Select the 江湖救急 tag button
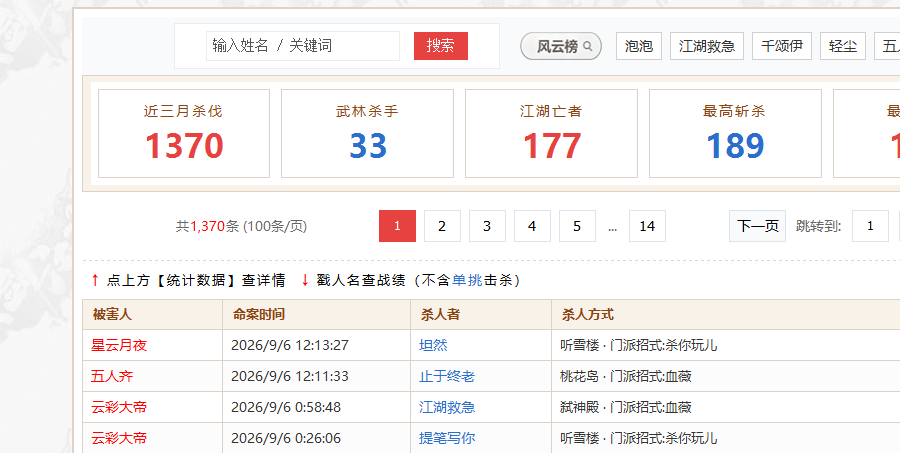The width and height of the screenshot is (900, 453). [707, 46]
